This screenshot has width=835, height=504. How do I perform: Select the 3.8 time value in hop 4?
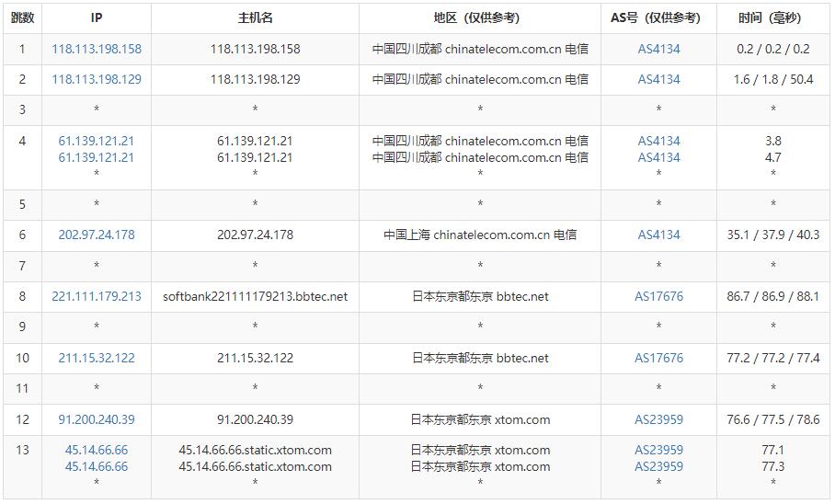coord(772,142)
